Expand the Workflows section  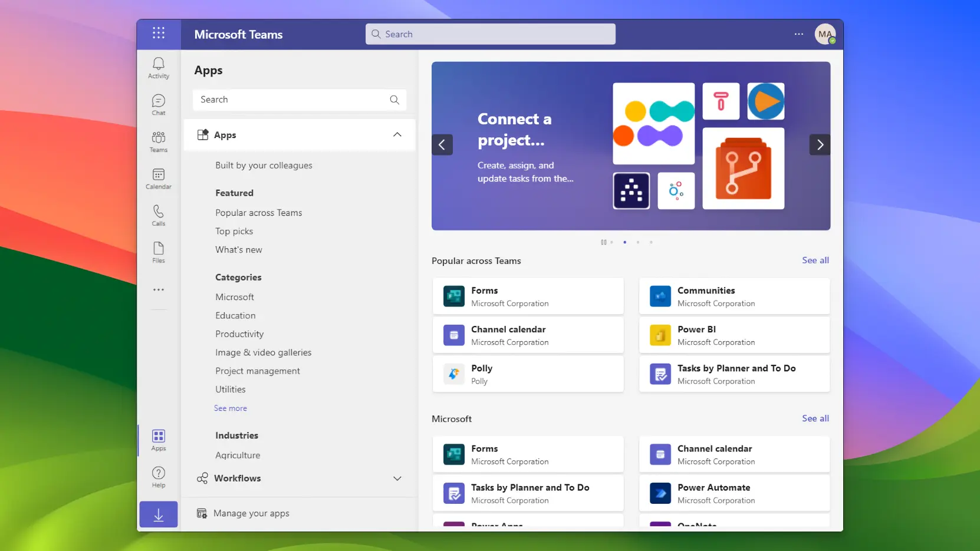[x=397, y=479]
